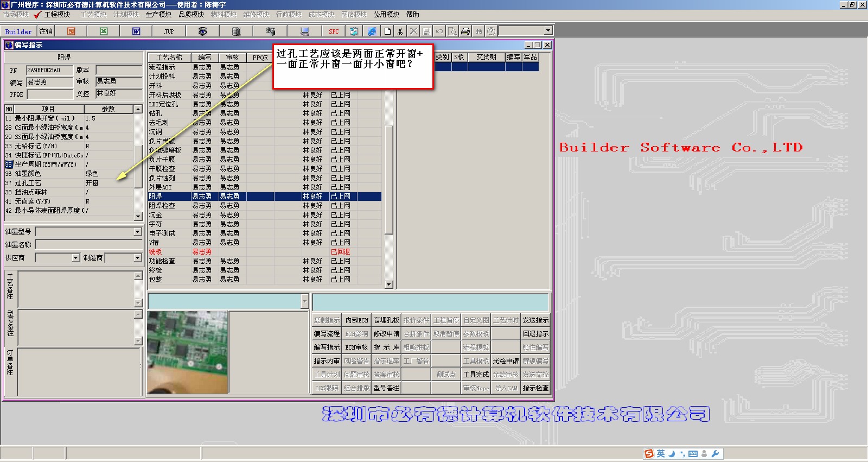This screenshot has height=462, width=868.
Task: Open the 帮助 menu
Action: coord(412,15)
